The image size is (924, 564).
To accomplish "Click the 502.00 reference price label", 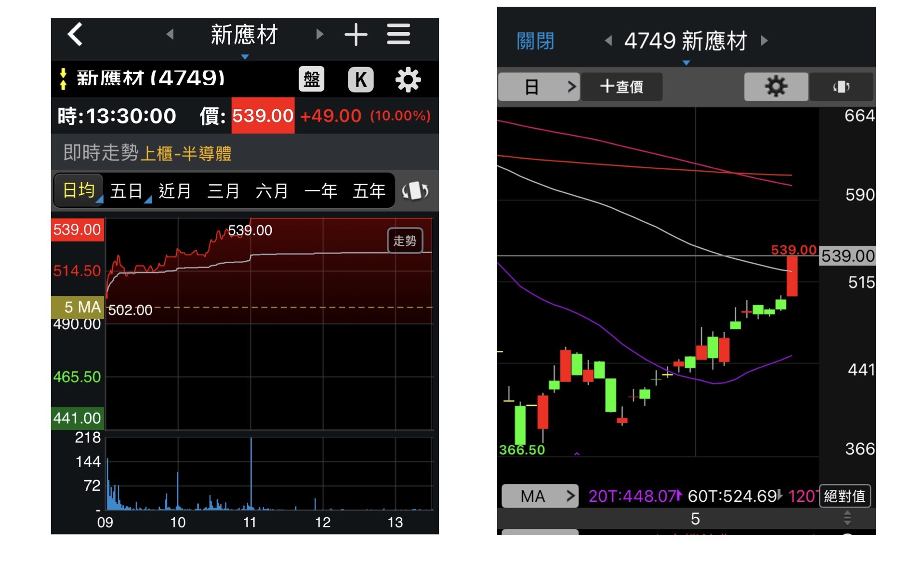I will coord(130,310).
